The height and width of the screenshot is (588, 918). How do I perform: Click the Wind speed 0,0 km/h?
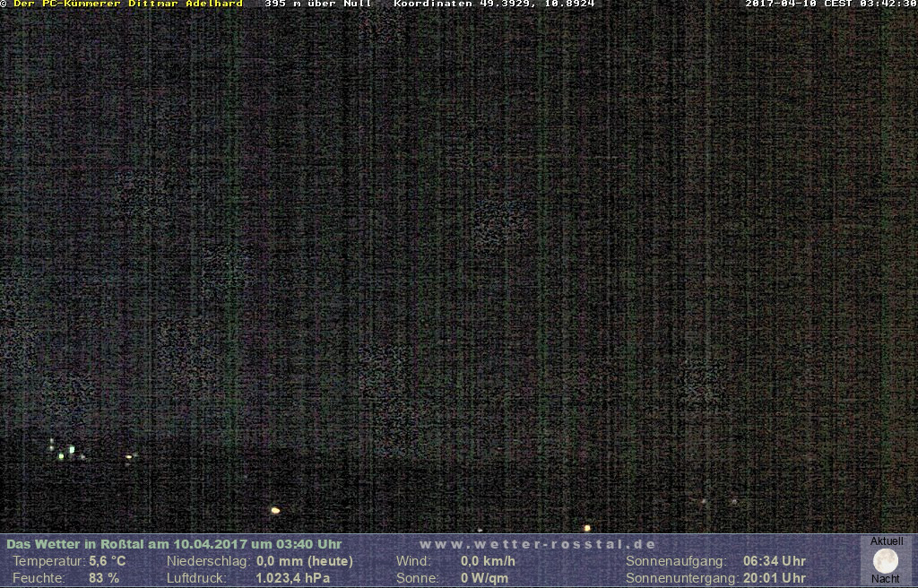[488, 561]
